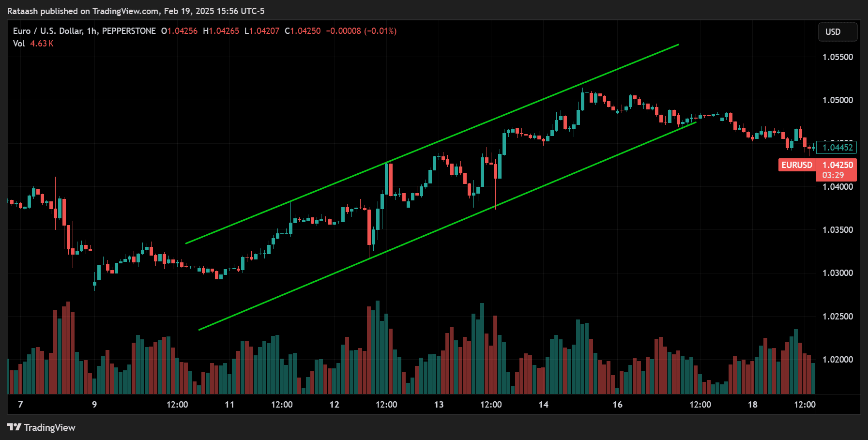Open the price scale at 1.05000
868x440 pixels.
837,100
